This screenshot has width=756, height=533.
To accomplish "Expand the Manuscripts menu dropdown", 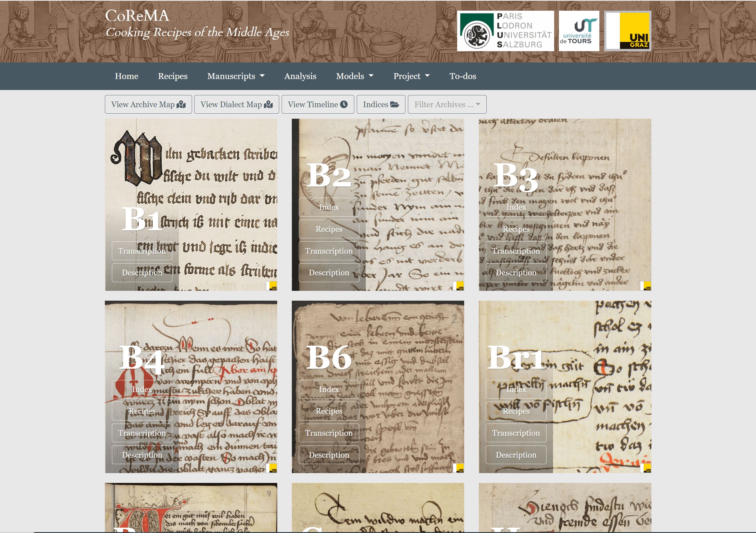I will [x=236, y=76].
